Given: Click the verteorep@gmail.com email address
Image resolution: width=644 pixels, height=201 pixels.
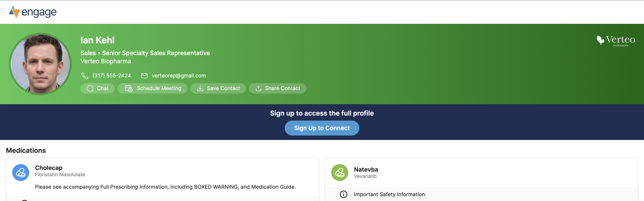Looking at the screenshot, I should 179,76.
